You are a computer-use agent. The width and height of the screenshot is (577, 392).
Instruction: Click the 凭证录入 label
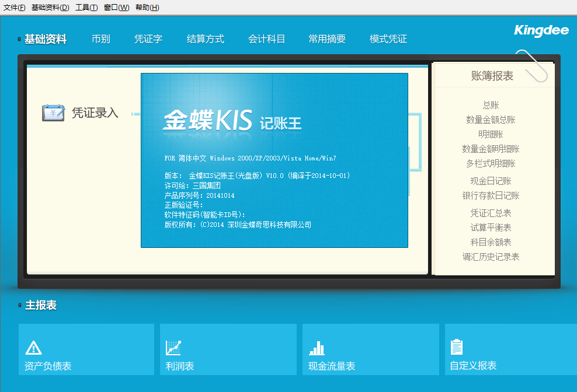coord(95,113)
